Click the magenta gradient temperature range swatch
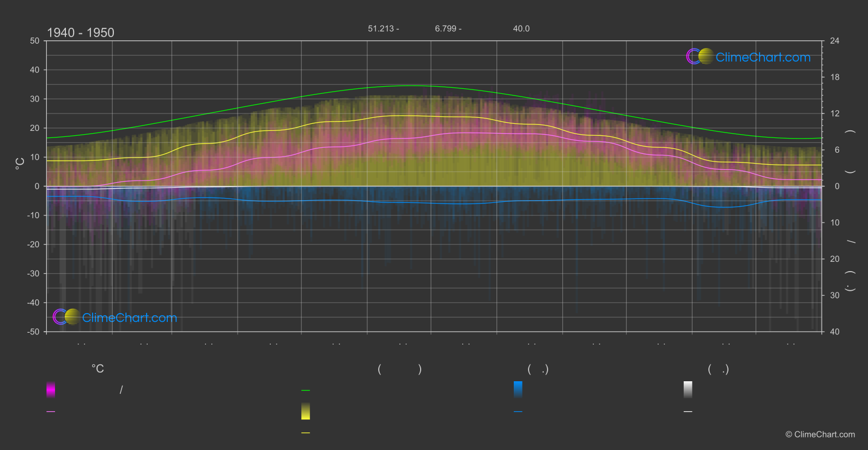868x450 pixels. point(51,389)
